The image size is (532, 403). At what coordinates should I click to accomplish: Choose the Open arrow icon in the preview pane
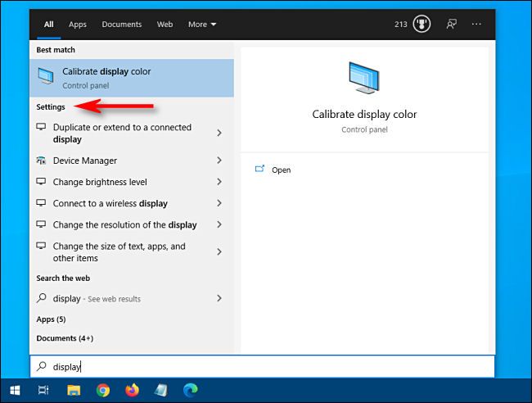tap(259, 169)
